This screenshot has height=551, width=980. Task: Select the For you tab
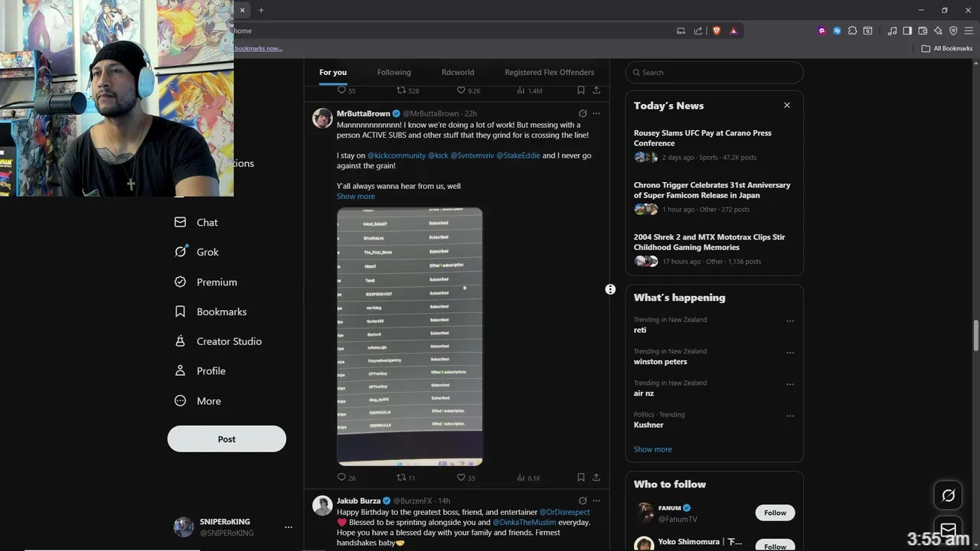333,72
